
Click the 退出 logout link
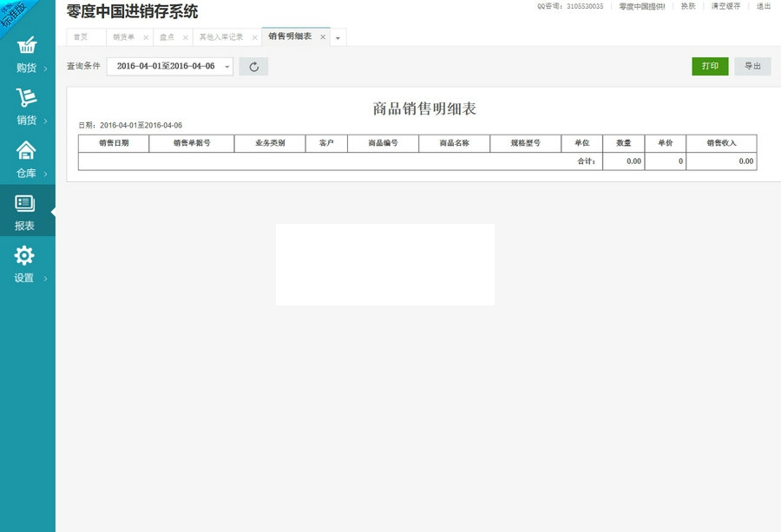pyautogui.click(x=764, y=6)
